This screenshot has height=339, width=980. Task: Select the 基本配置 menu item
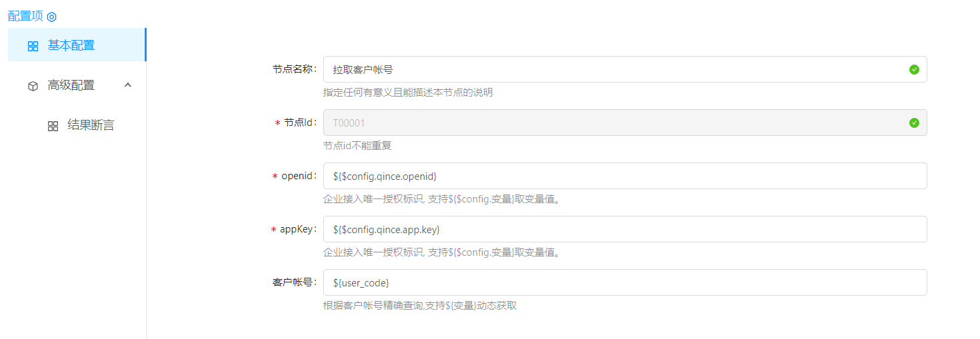pos(71,45)
